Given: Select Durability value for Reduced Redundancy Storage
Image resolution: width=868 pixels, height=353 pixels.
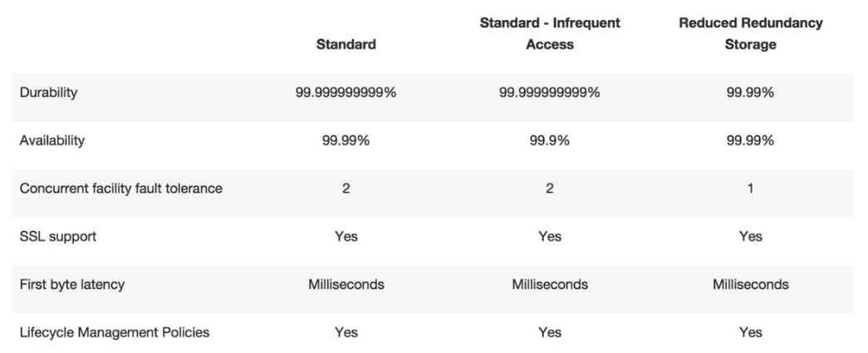Looking at the screenshot, I should pyautogui.click(x=750, y=92).
